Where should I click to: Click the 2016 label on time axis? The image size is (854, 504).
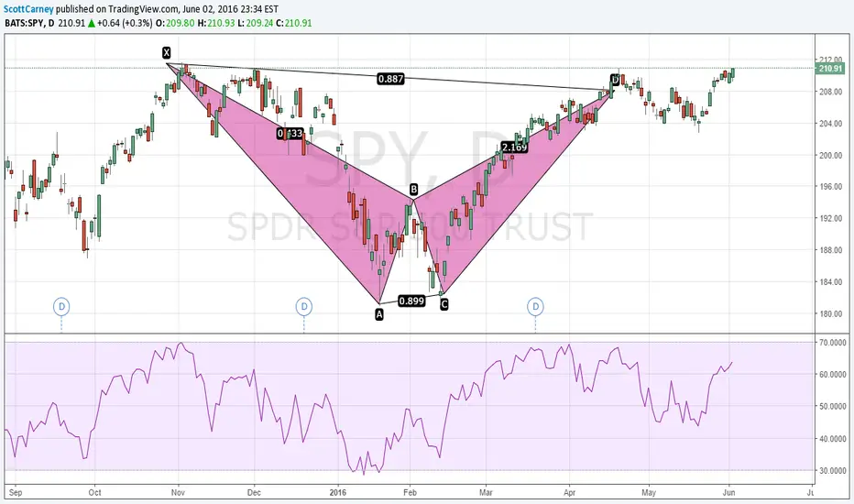[x=338, y=493]
